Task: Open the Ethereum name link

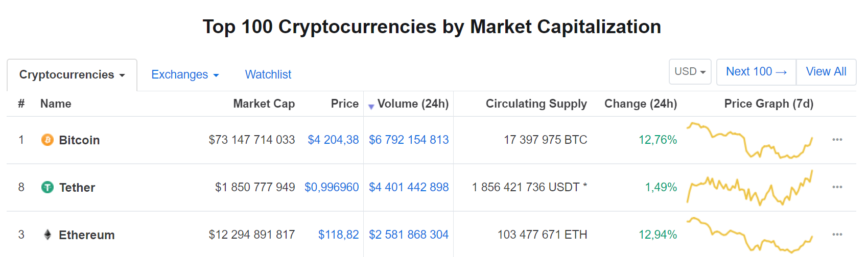Action: pos(87,235)
